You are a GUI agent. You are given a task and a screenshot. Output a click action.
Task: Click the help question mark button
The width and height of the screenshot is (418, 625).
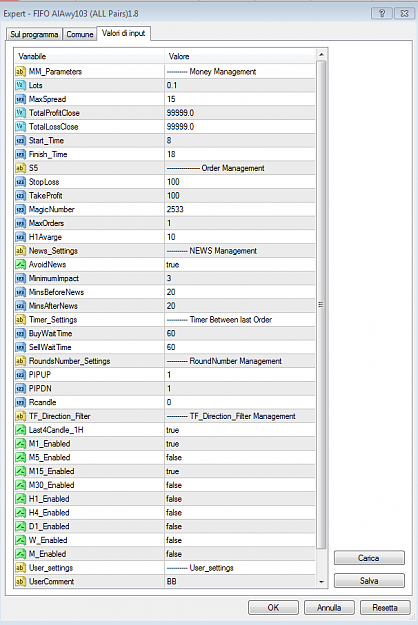[382, 14]
